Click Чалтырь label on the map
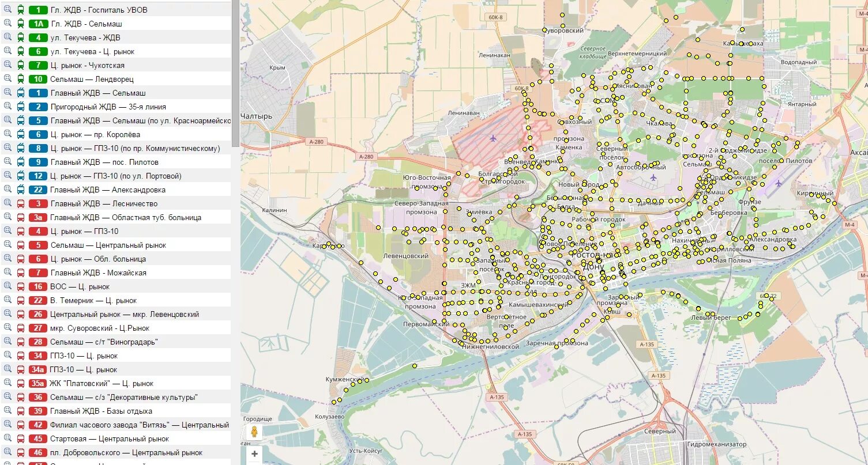Screen dimensions: 868x465 click(256, 116)
